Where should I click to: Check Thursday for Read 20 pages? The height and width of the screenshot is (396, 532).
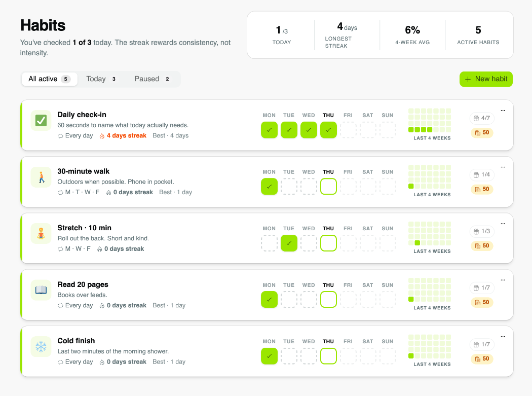328,300
